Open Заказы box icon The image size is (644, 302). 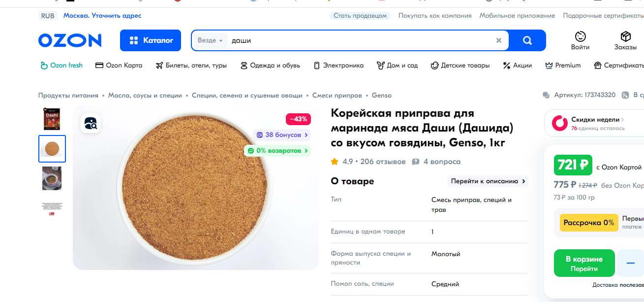pyautogui.click(x=625, y=36)
